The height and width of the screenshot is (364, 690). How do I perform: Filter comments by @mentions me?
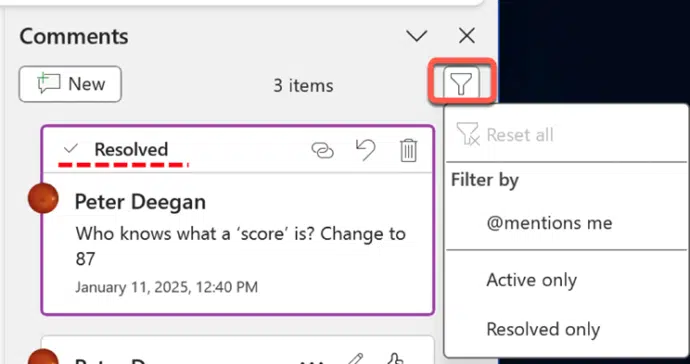pos(566,223)
